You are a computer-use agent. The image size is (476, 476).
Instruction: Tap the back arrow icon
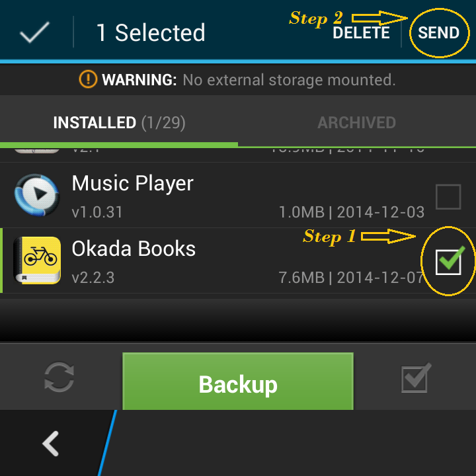[51, 444]
